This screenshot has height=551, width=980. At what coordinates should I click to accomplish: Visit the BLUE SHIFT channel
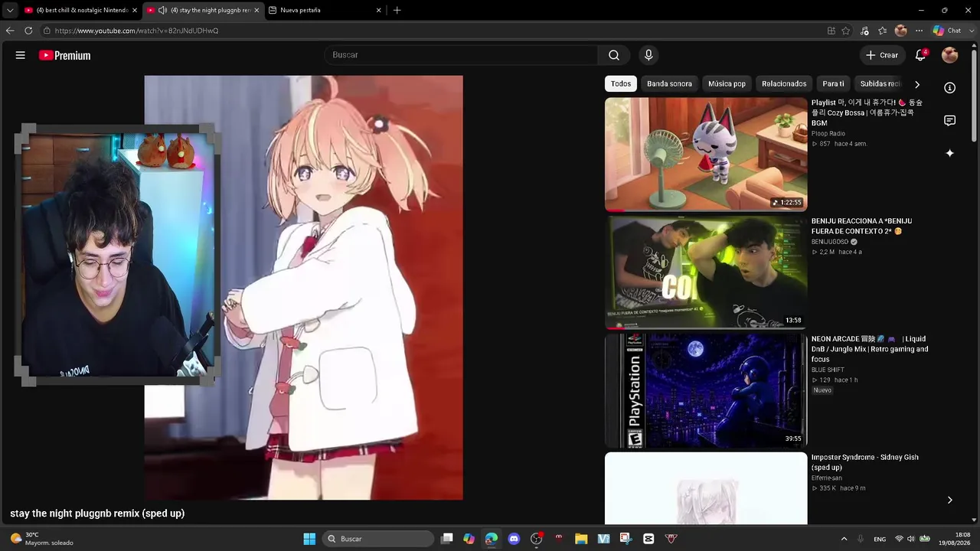pos(828,370)
